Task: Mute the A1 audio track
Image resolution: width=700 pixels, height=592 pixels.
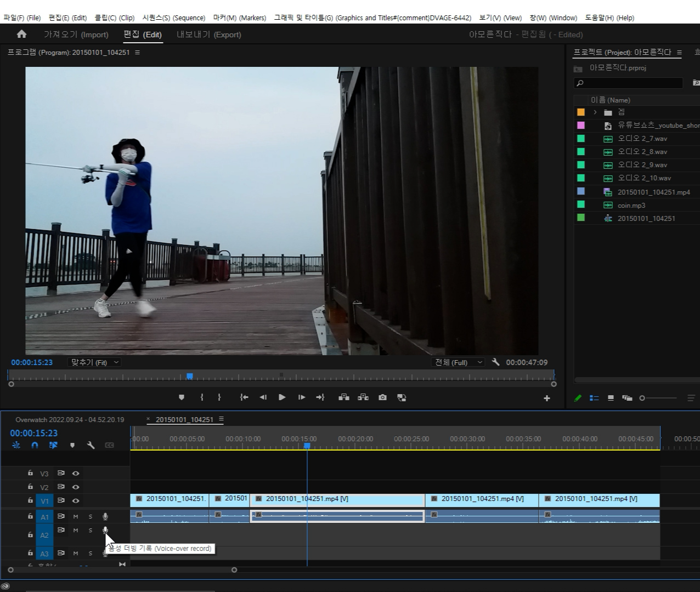Action: [76, 516]
